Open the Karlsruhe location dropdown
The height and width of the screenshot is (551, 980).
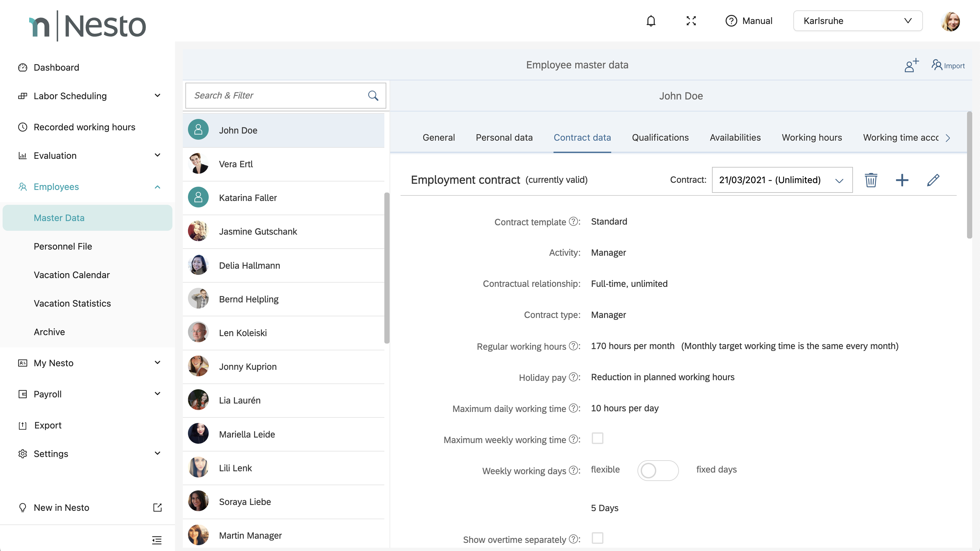[857, 21]
